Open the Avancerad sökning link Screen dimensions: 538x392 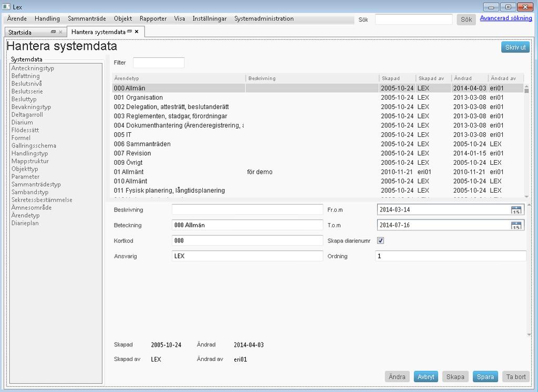506,18
